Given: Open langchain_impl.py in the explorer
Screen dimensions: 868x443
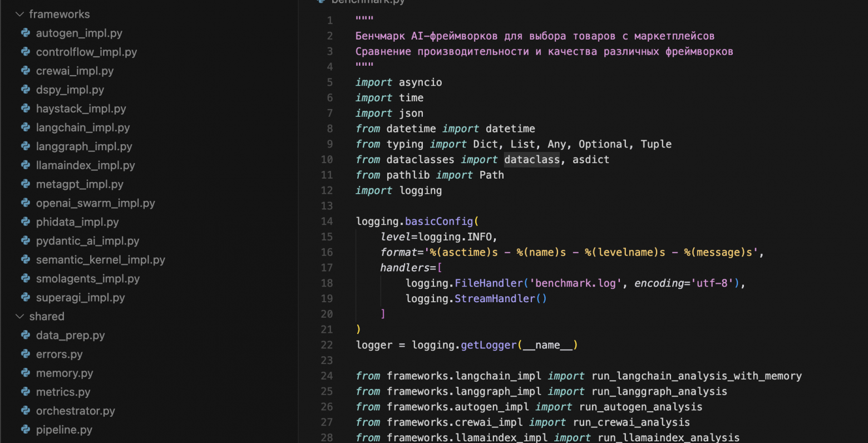Looking at the screenshot, I should pyautogui.click(x=82, y=127).
